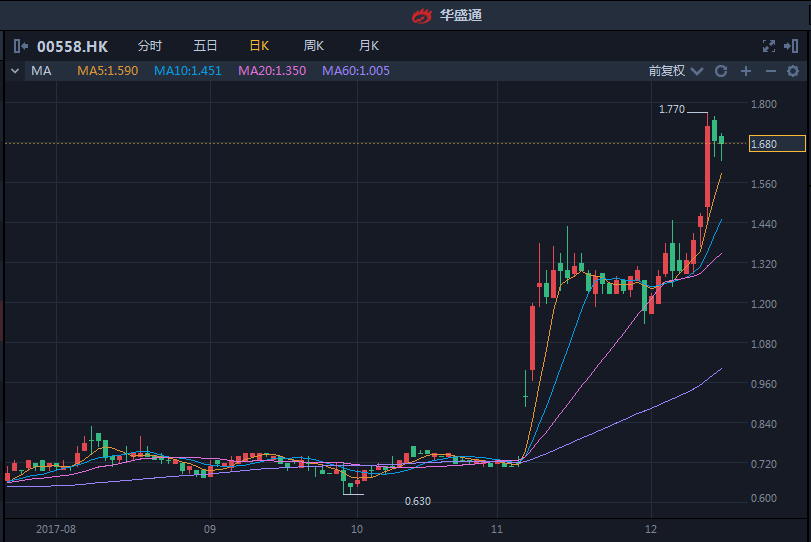Viewport: 811px width, 542px height.
Task: Select the 月K chart tab
Action: point(369,46)
